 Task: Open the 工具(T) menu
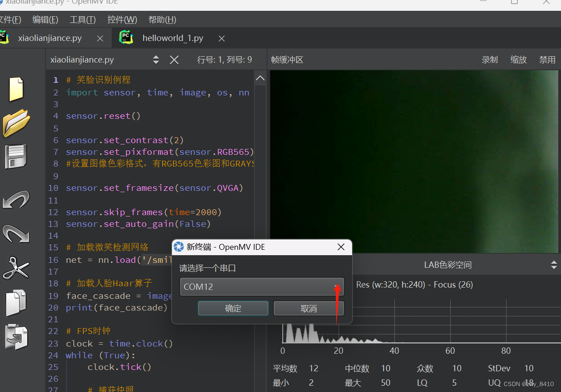[82, 19]
